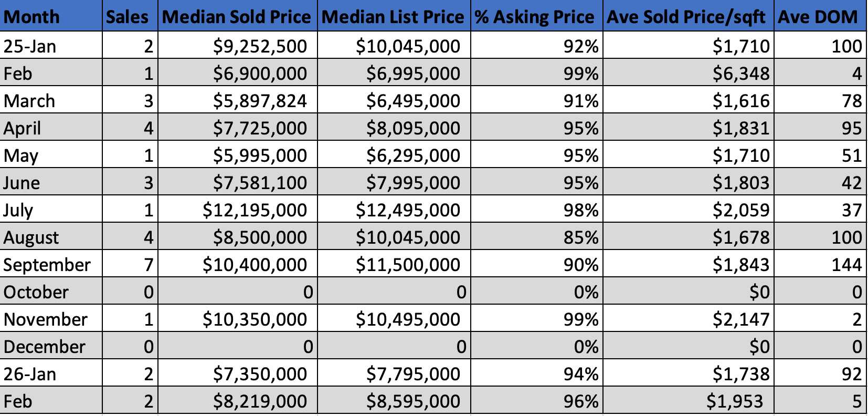Click the September month cell
The width and height of the screenshot is (868, 416).
pyautogui.click(x=47, y=265)
